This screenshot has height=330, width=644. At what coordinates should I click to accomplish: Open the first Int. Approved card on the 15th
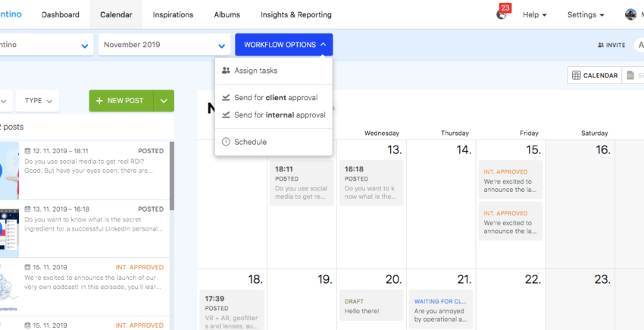pos(511,179)
